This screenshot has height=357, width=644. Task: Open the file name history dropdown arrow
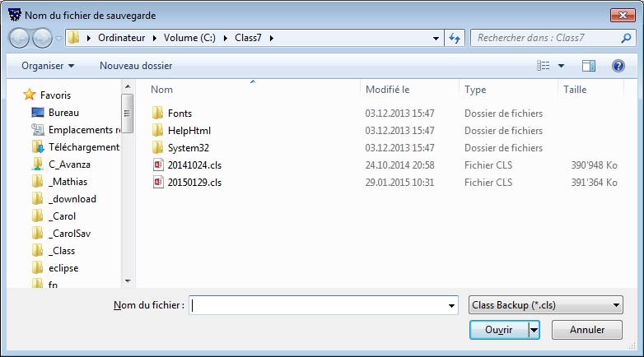tap(451, 306)
